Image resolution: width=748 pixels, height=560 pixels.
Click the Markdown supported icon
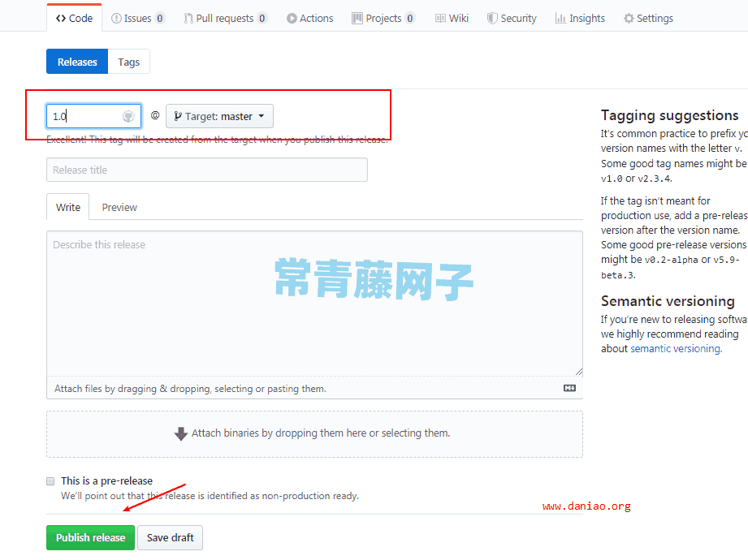(569, 388)
